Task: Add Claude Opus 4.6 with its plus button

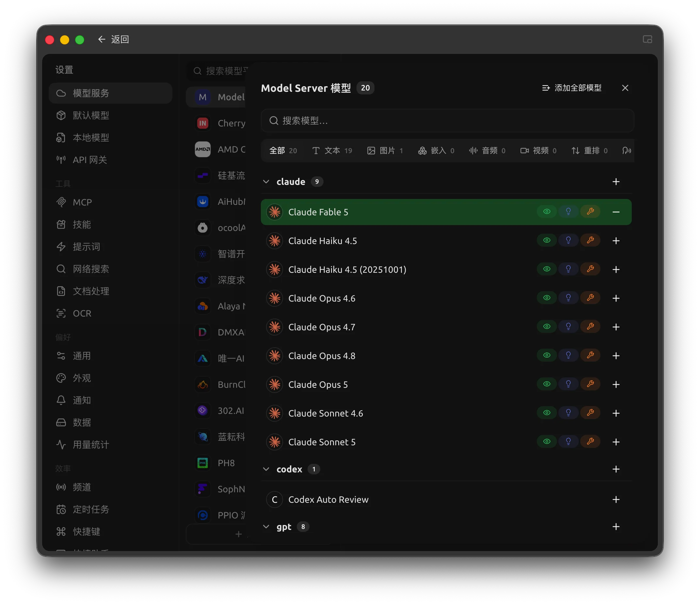Action: [616, 298]
